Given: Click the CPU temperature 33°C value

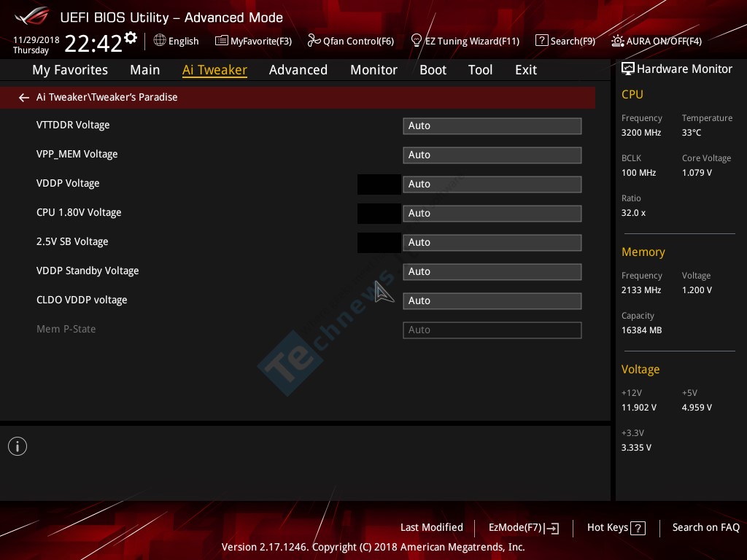Looking at the screenshot, I should pyautogui.click(x=692, y=133).
